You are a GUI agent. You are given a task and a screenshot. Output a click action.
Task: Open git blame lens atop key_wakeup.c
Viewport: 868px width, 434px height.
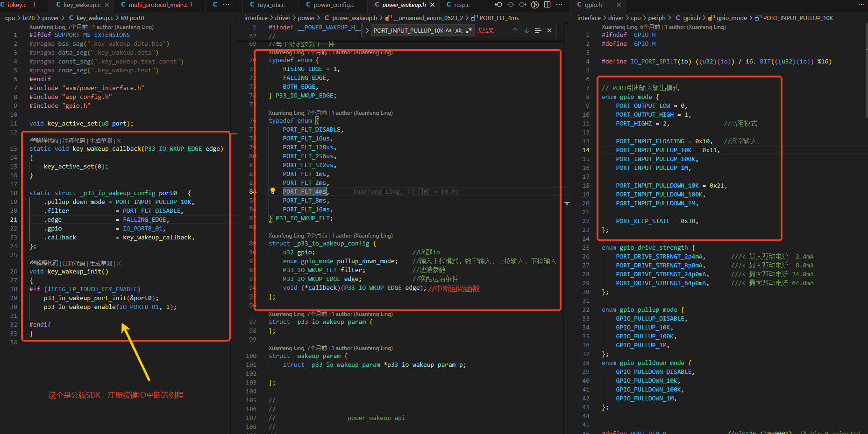pos(92,27)
